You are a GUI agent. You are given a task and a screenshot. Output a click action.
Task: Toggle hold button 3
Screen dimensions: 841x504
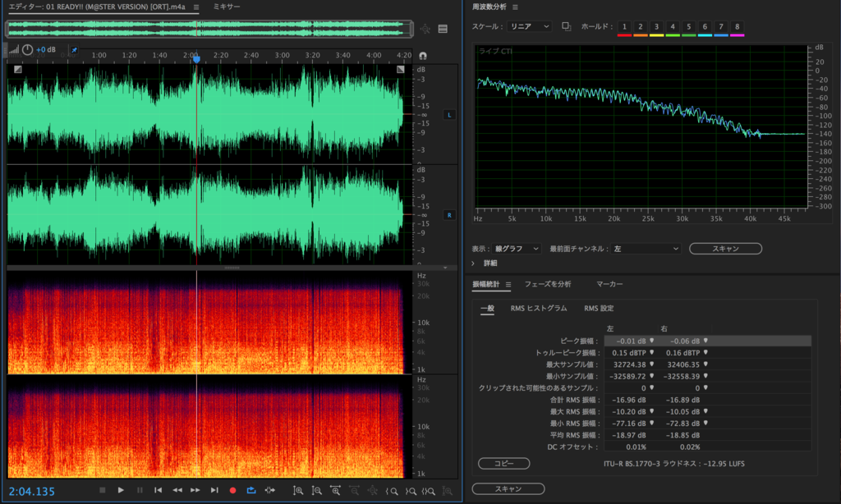pos(656,27)
